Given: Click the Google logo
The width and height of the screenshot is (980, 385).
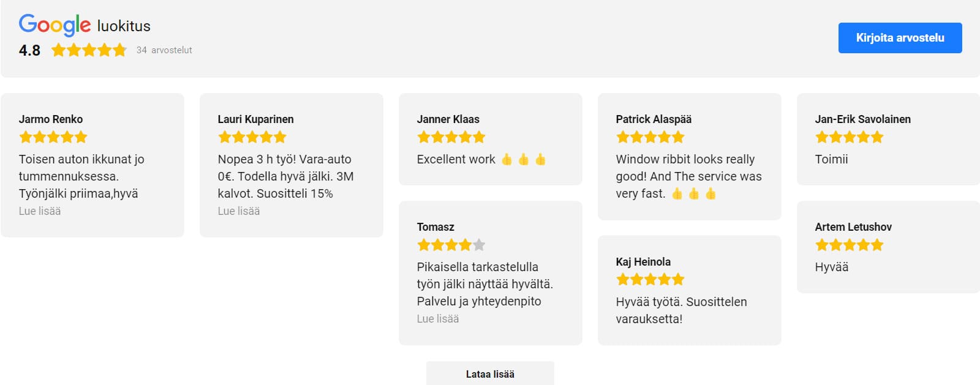Looking at the screenshot, I should click(54, 23).
